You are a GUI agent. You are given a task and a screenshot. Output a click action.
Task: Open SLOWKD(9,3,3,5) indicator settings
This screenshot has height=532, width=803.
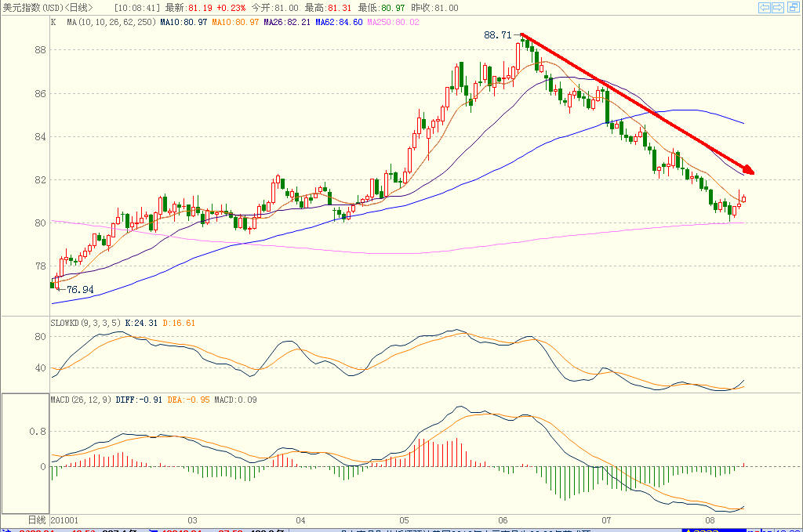[x=85, y=323]
